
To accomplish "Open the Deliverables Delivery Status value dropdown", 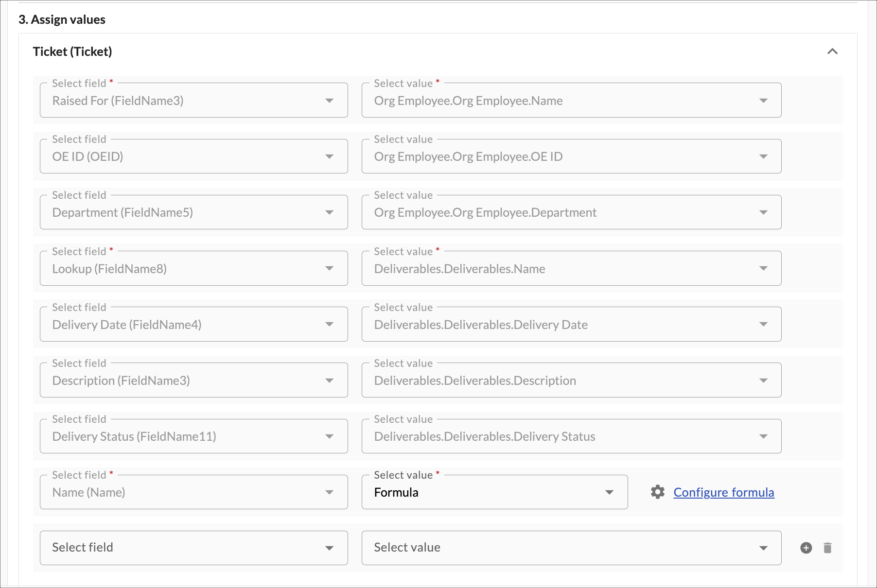I will tap(571, 436).
